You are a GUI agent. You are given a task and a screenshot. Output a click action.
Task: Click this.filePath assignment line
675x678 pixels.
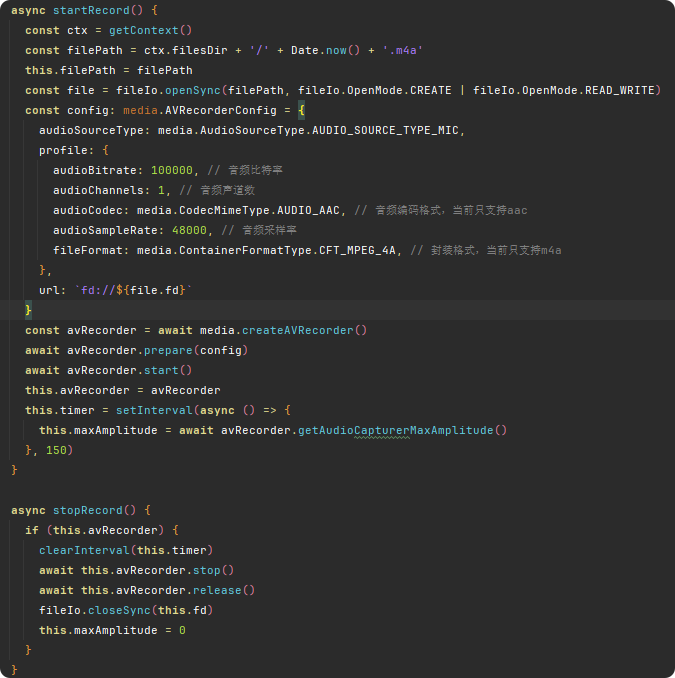pos(109,70)
